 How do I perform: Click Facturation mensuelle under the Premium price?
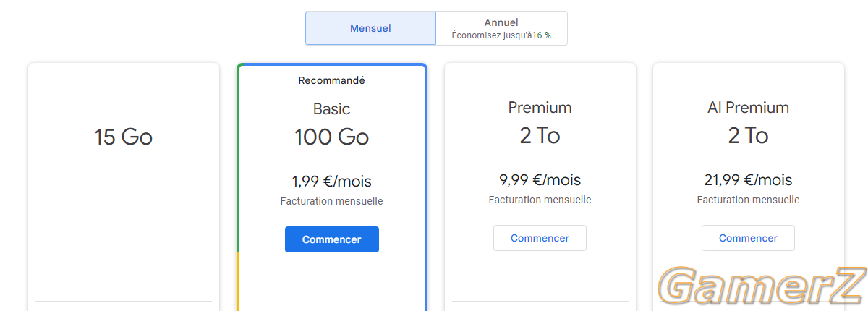tap(540, 200)
